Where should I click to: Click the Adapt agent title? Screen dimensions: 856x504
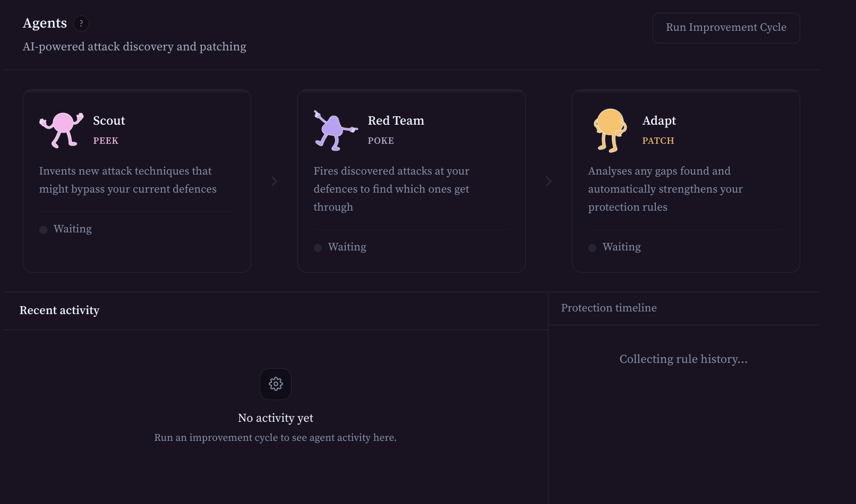click(659, 121)
